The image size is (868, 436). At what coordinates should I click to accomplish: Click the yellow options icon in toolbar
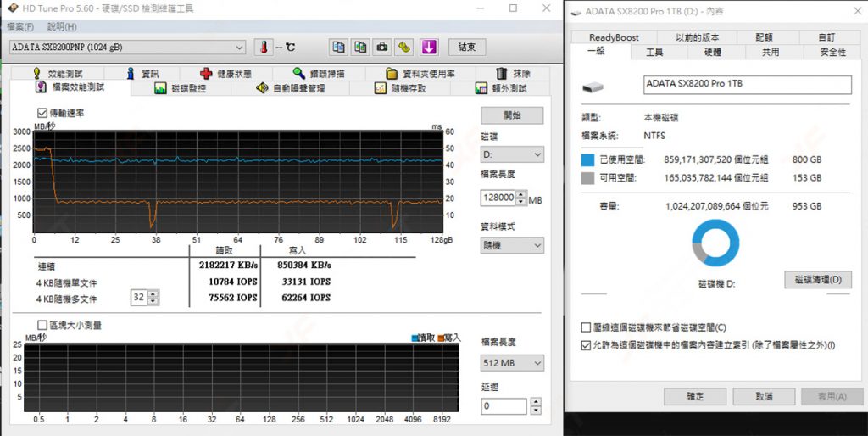pos(405,47)
